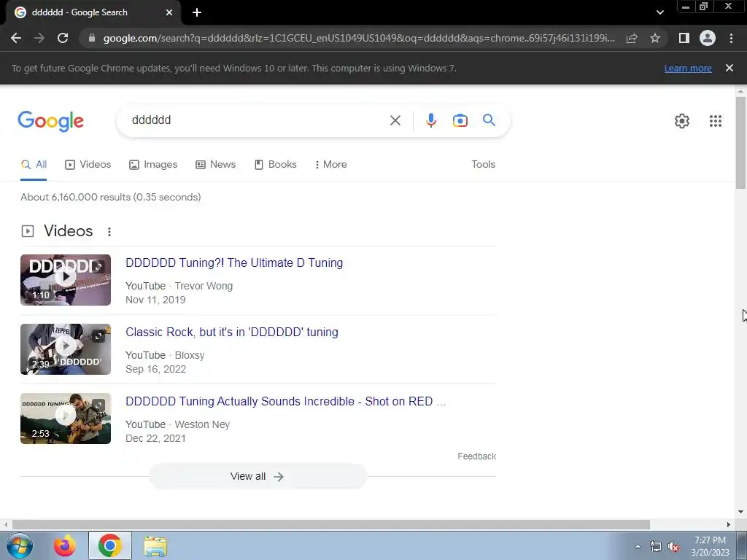Dismiss the Windows update notification bar
This screenshot has width=747, height=560.
[x=729, y=68]
